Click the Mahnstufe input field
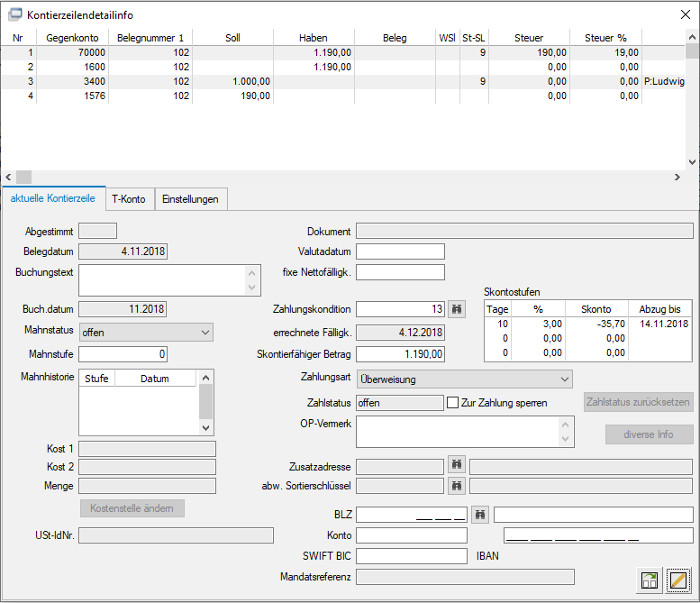 [x=123, y=354]
